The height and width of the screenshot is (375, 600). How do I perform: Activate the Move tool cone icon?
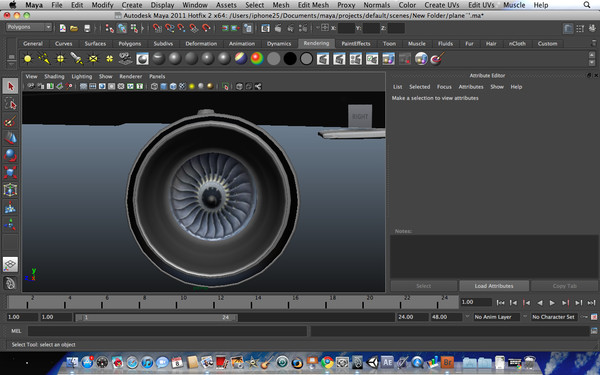pyautogui.click(x=10, y=139)
